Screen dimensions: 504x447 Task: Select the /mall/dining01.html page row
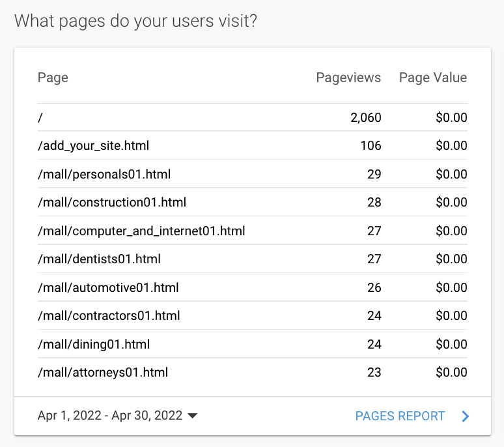94,344
